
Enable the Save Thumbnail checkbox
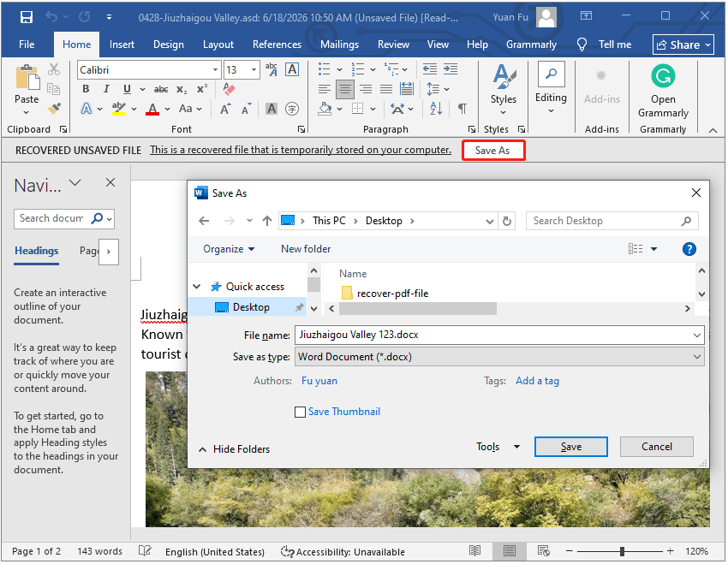[x=300, y=412]
